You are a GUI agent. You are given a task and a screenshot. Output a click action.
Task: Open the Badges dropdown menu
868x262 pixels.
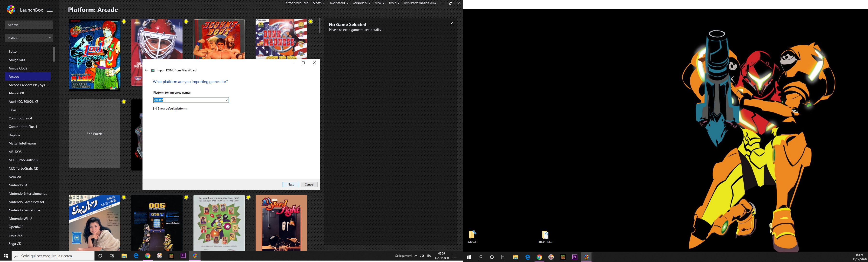point(319,3)
